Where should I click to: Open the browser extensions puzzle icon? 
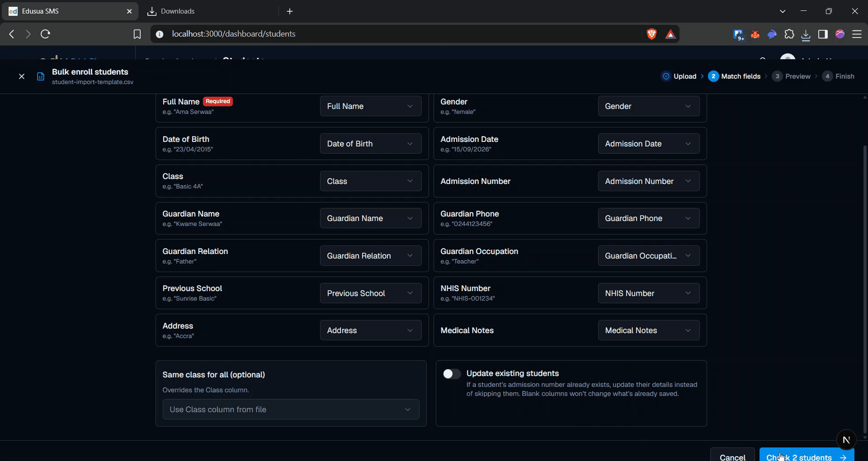789,34
